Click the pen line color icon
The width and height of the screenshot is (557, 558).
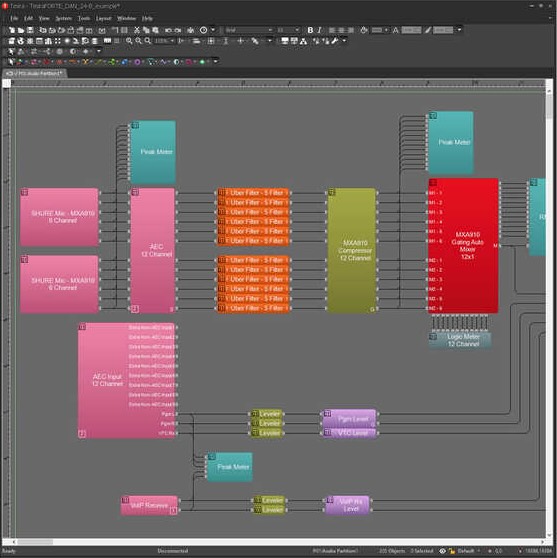pos(427,30)
